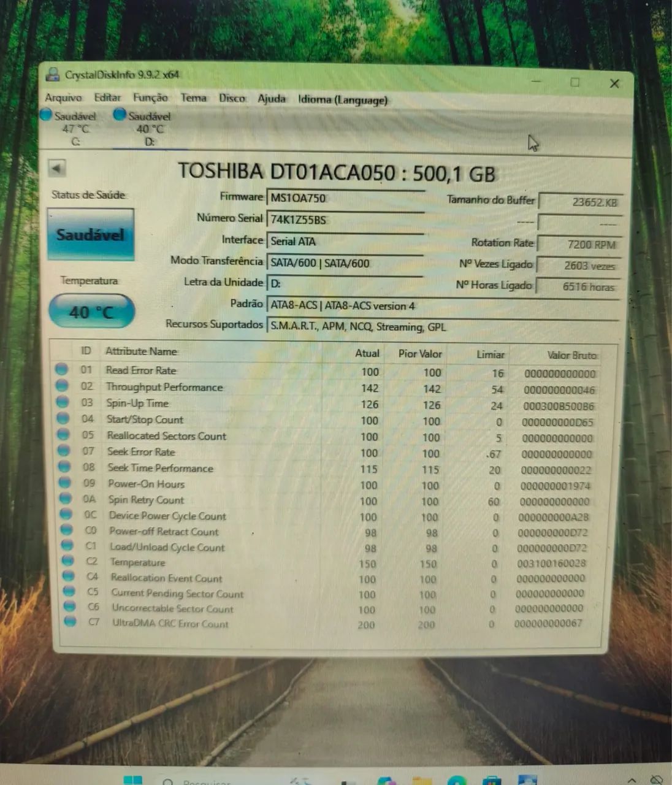The height and width of the screenshot is (785, 672).
Task: Open File Explorer folder icon in taskbar
Action: [422, 781]
